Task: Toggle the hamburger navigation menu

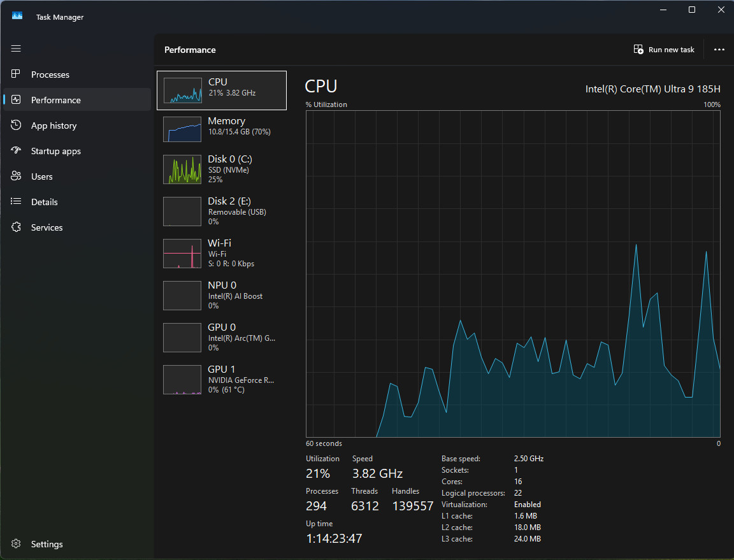Action: point(16,48)
